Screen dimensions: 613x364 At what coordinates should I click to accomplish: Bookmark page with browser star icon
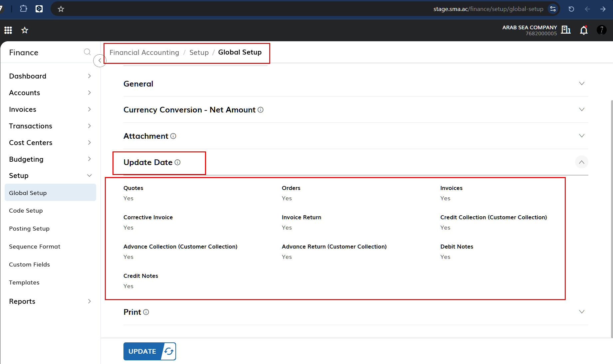click(x=61, y=9)
